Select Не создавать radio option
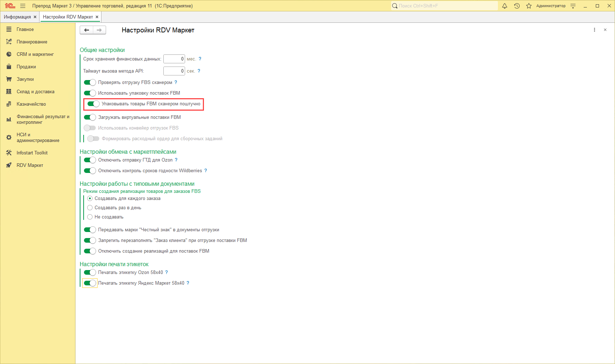Viewport: 615px width, 364px height. 90,217
